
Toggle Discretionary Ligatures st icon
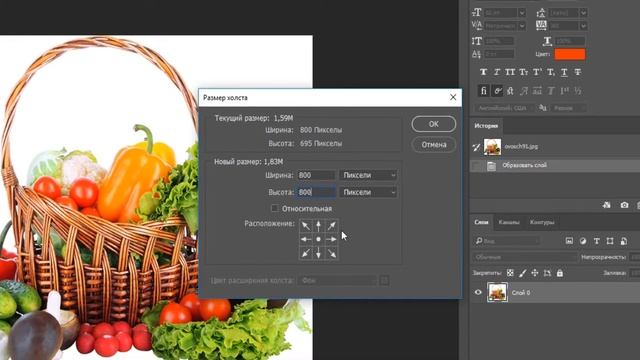(x=510, y=91)
